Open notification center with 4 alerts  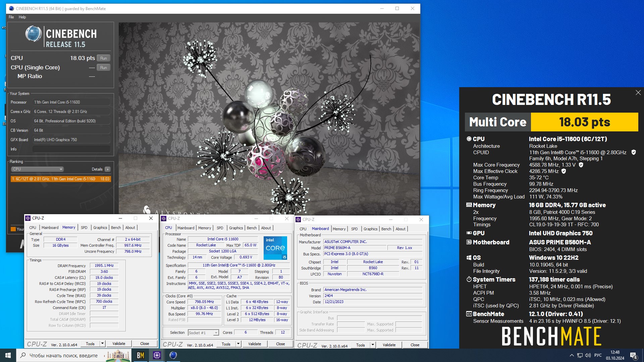pos(634,356)
